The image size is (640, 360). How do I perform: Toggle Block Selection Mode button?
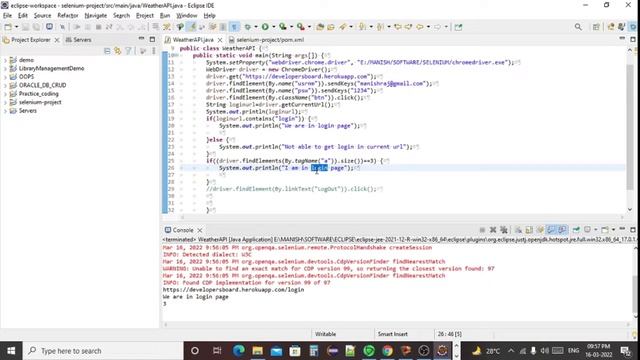pyautogui.click(x=223, y=27)
